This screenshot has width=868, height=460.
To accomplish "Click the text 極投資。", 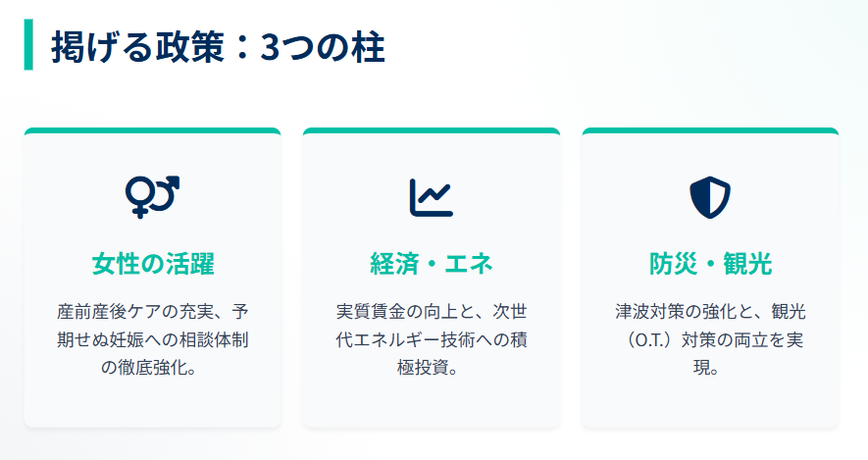I will pos(431,370).
